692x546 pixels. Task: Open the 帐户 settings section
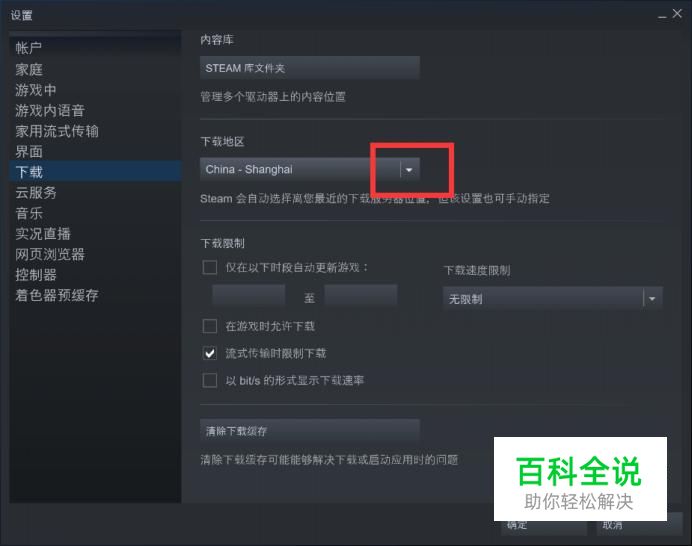(29, 48)
